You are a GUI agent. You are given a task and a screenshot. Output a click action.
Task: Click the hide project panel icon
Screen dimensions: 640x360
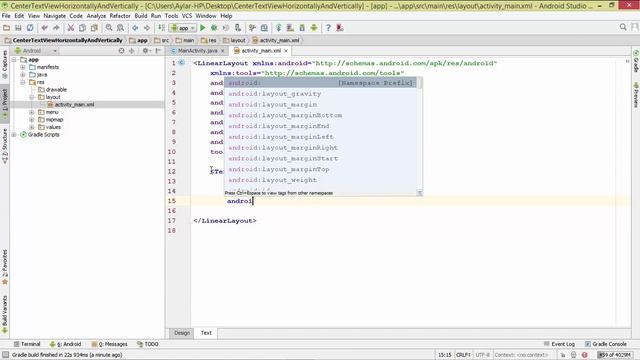click(x=158, y=51)
